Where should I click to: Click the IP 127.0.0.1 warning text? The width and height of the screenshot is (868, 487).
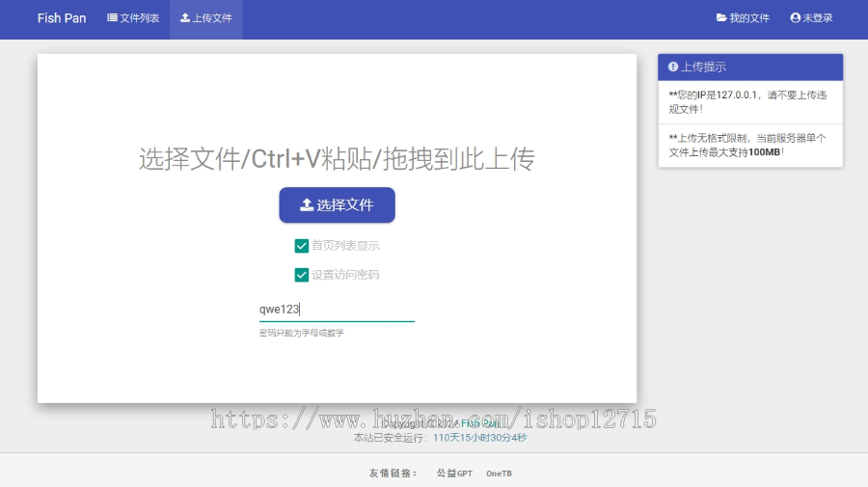point(747,102)
